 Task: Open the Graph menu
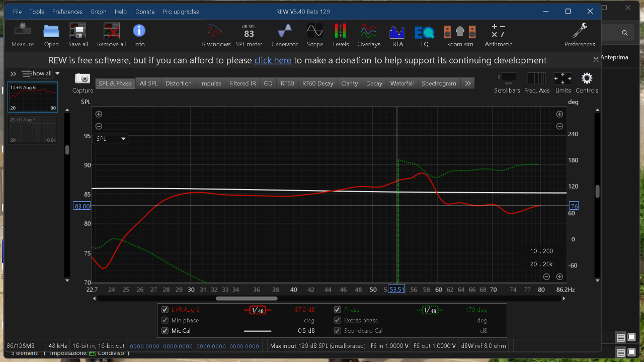pos(99,12)
